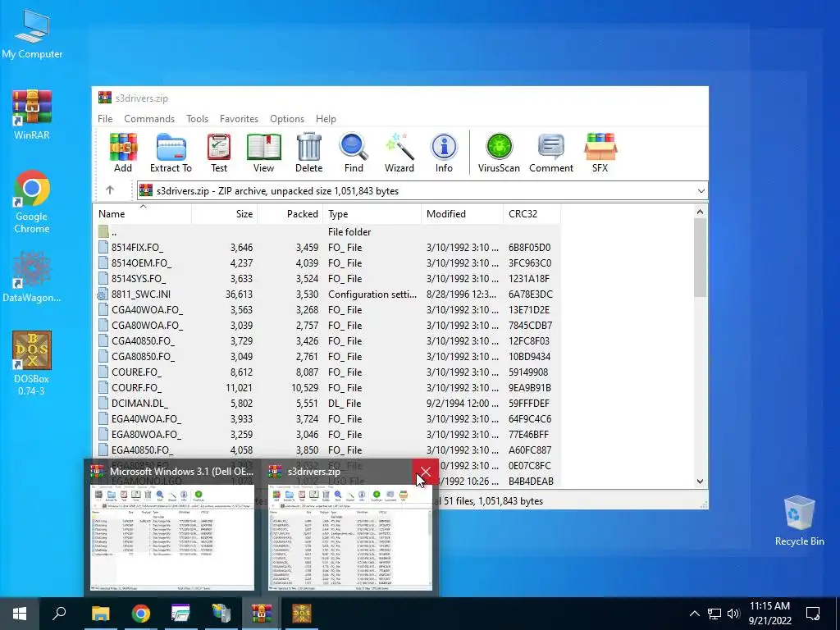
Task: Open the Windows Start menu
Action: click(x=20, y=614)
